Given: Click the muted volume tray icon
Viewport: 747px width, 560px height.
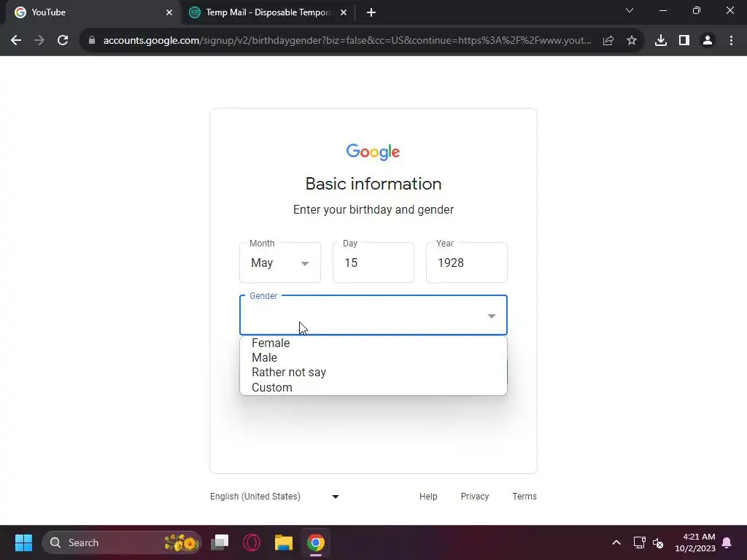Looking at the screenshot, I should coord(658,542).
